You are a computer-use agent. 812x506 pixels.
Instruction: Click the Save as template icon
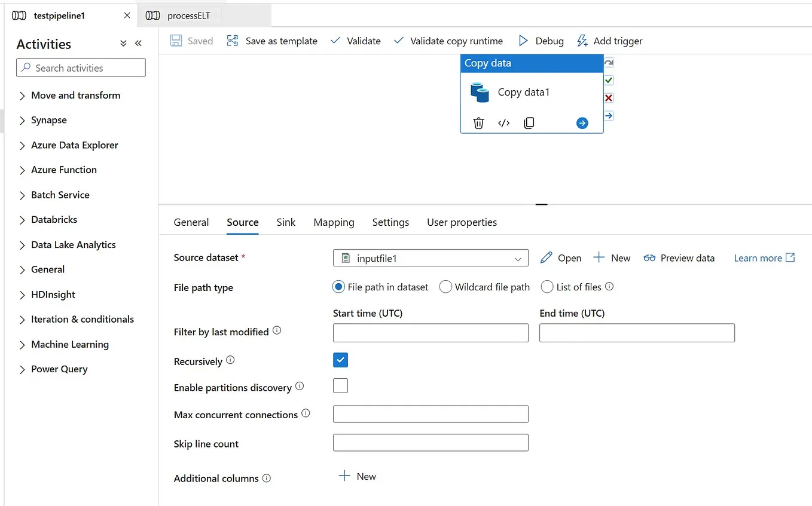click(233, 41)
